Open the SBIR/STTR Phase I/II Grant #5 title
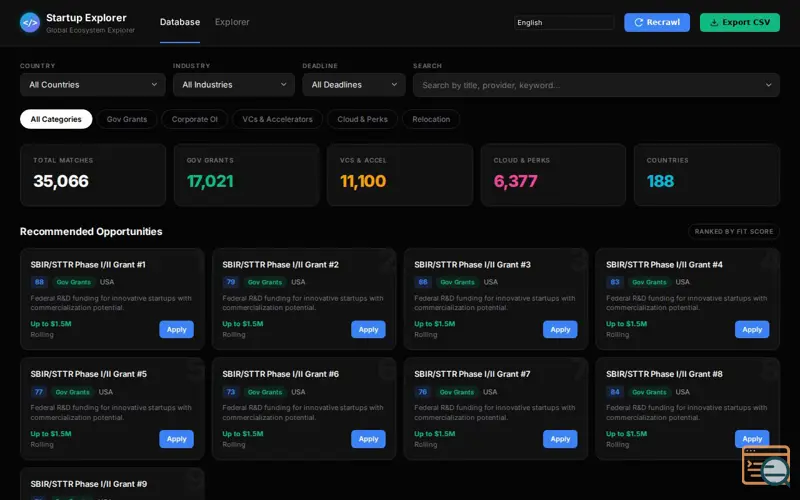The height and width of the screenshot is (500, 800). point(88,374)
